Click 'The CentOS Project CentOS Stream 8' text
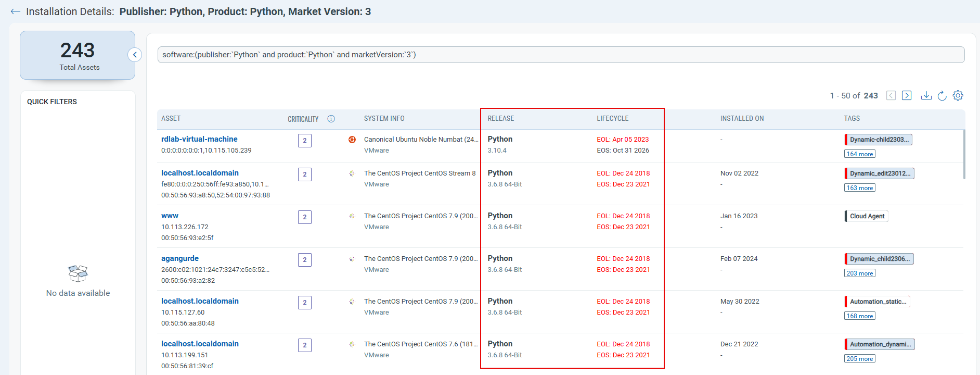 click(x=420, y=173)
